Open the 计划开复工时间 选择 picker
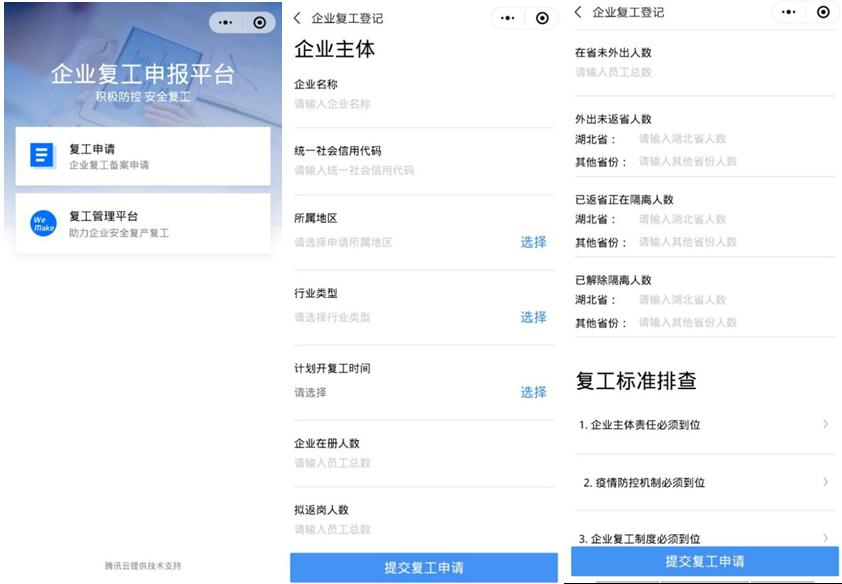Viewport: 842px width, 584px height. (533, 392)
